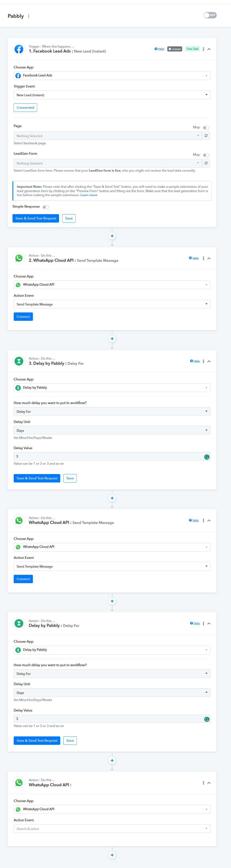Open the Delay For dropdown in step 3
Image resolution: width=231 pixels, height=868 pixels.
click(112, 412)
